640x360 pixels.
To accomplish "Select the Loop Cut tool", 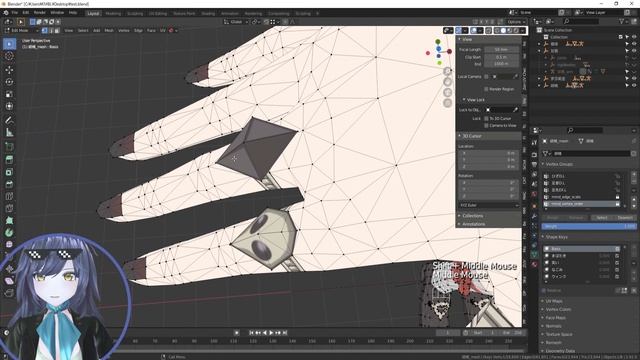I will [x=9, y=197].
